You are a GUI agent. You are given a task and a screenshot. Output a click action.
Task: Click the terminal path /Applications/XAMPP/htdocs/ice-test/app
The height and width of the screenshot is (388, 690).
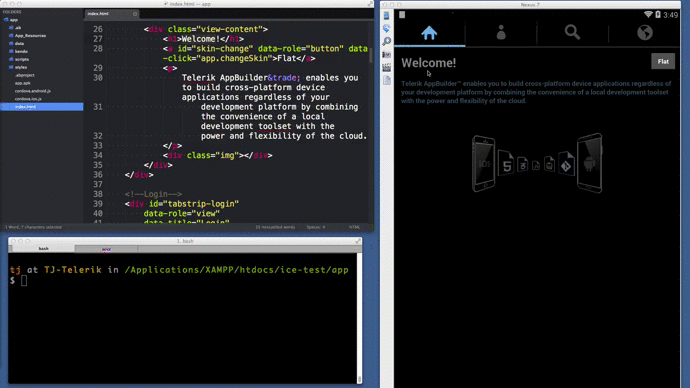click(x=236, y=270)
